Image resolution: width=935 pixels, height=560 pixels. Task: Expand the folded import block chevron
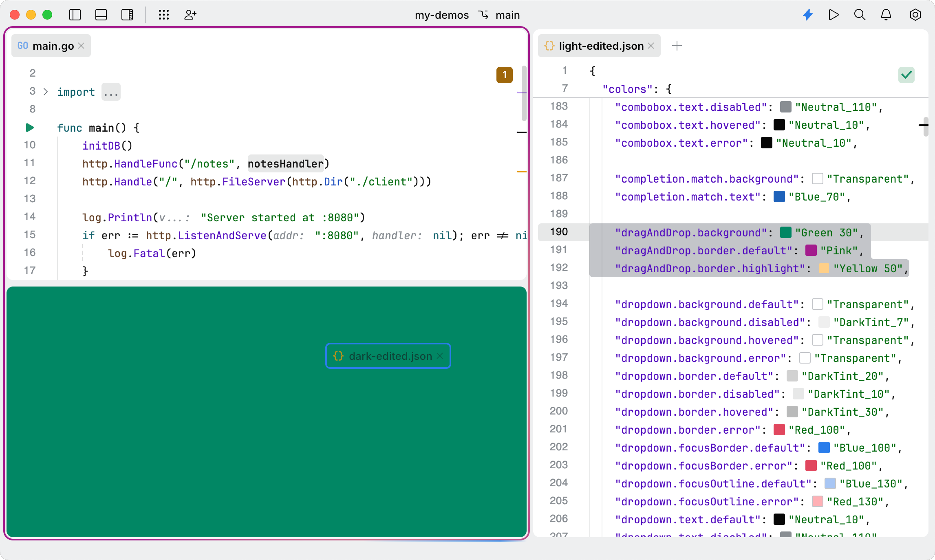click(x=46, y=92)
